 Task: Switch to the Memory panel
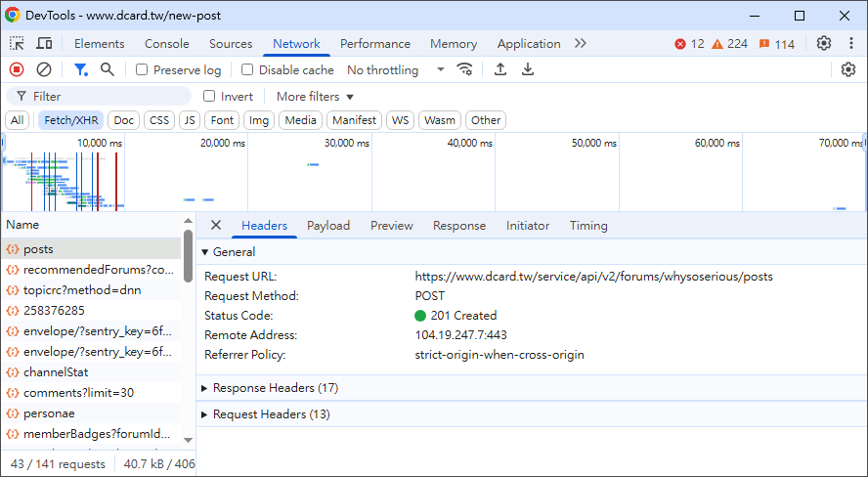[x=454, y=44]
